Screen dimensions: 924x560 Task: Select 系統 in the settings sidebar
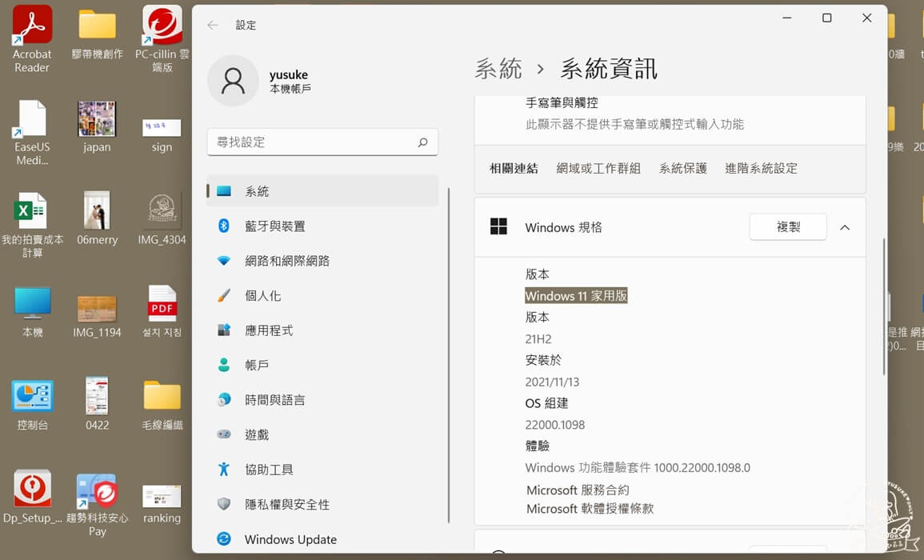coord(257,191)
